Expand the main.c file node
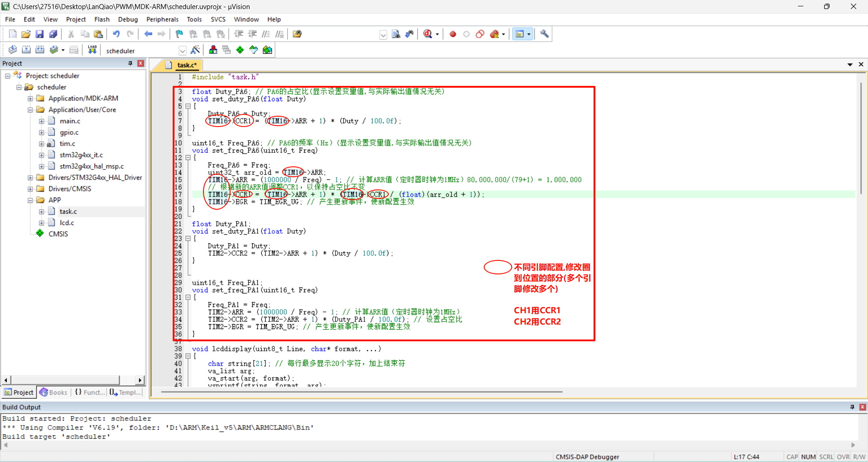Screen dimensions: 868x462 [x=42, y=121]
